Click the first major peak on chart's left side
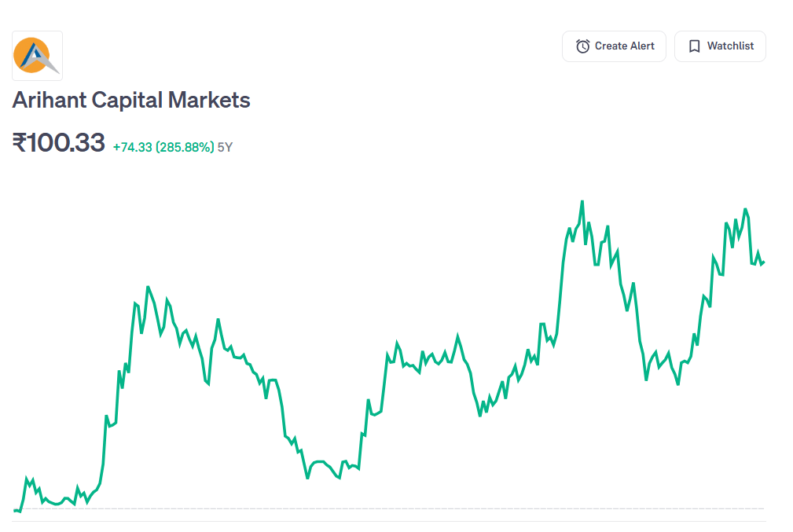The image size is (793, 532). [x=148, y=288]
